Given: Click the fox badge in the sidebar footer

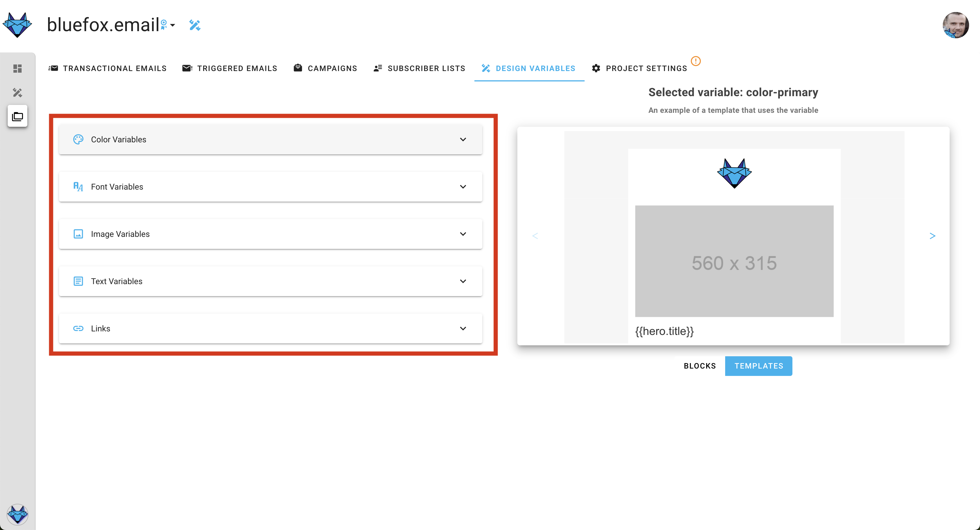Looking at the screenshot, I should [17, 514].
